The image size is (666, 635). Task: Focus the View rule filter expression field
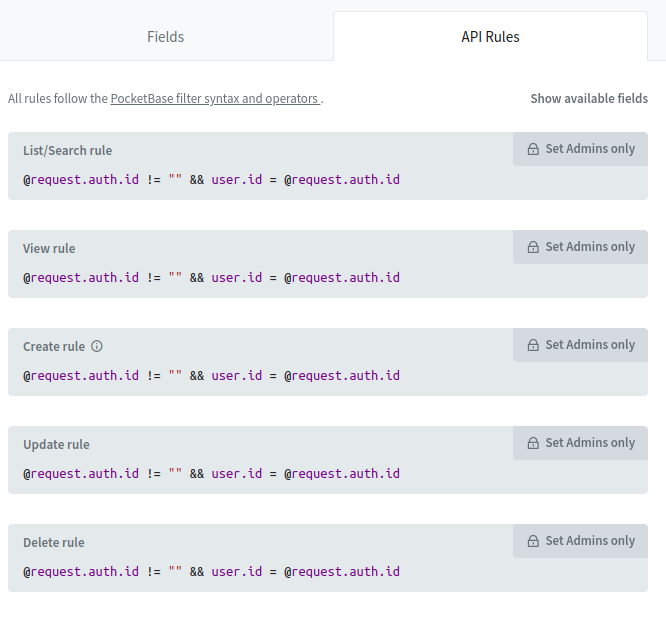(300, 278)
